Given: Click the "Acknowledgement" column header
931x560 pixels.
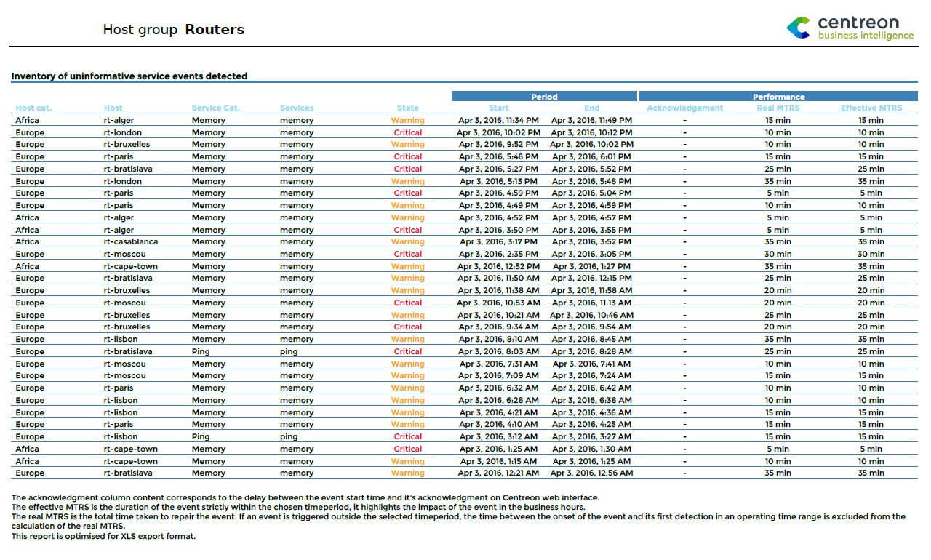Looking at the screenshot, I should click(684, 108).
